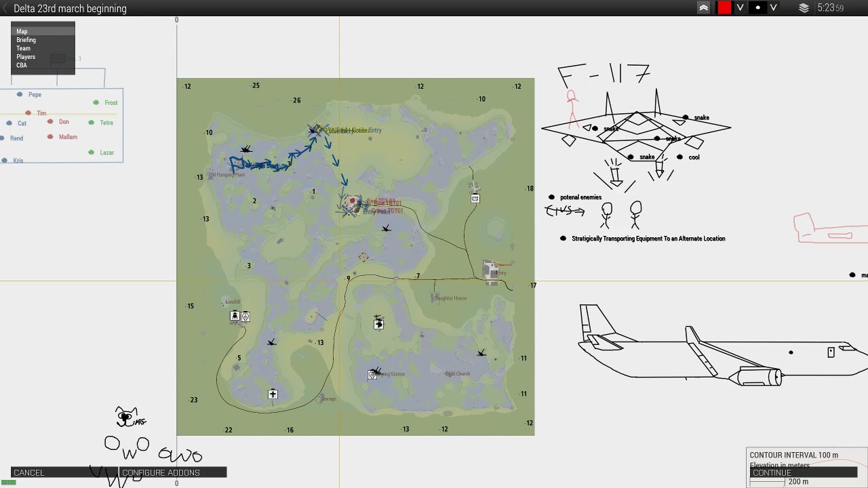Click the Entry Point marker text
This screenshot has height=488, width=868.
[376, 212]
